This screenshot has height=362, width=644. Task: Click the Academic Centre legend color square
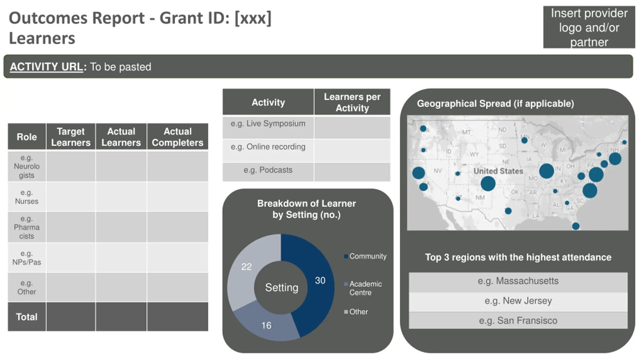[346, 284]
